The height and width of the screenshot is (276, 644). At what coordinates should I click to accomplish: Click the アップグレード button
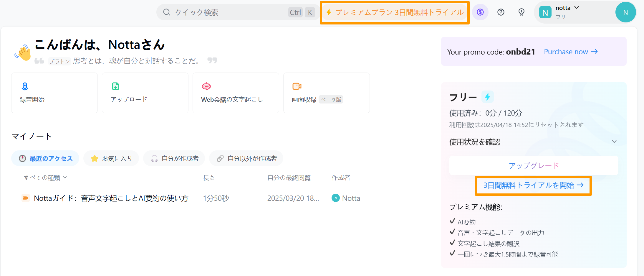click(x=534, y=165)
